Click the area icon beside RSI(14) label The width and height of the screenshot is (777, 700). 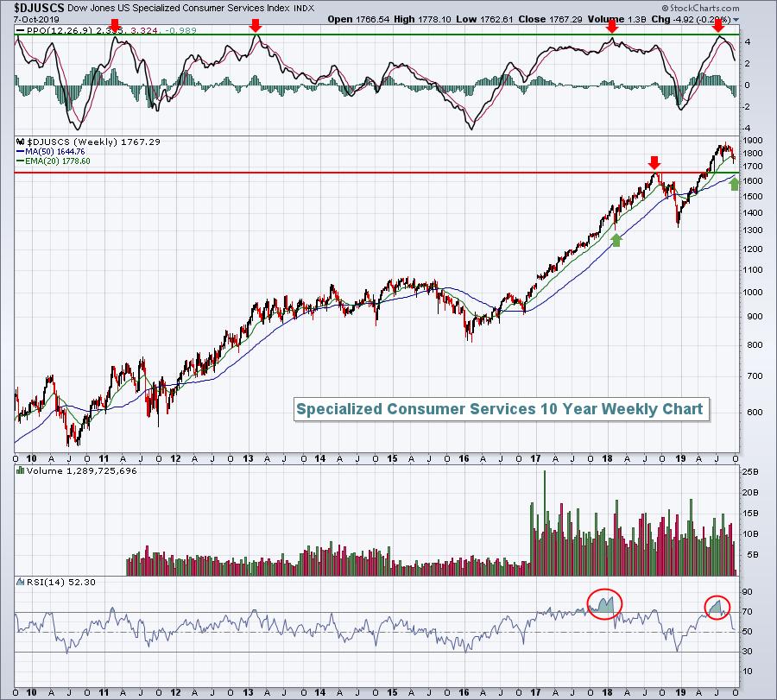pos(21,582)
